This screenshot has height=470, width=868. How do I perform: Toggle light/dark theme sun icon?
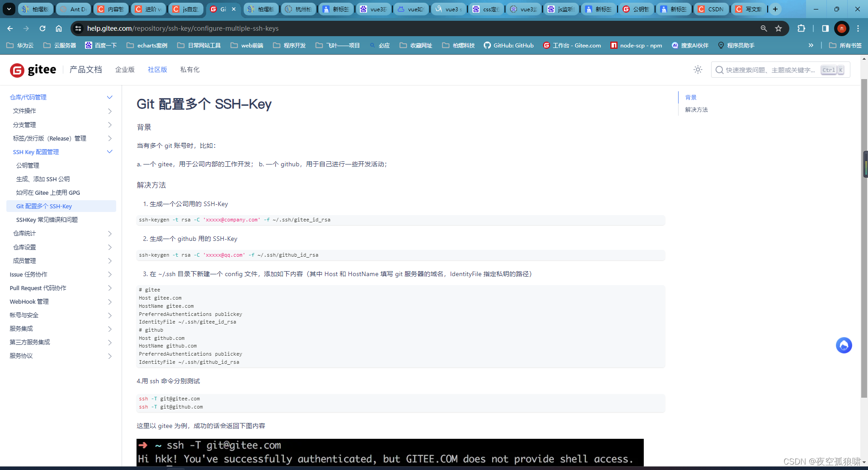698,70
